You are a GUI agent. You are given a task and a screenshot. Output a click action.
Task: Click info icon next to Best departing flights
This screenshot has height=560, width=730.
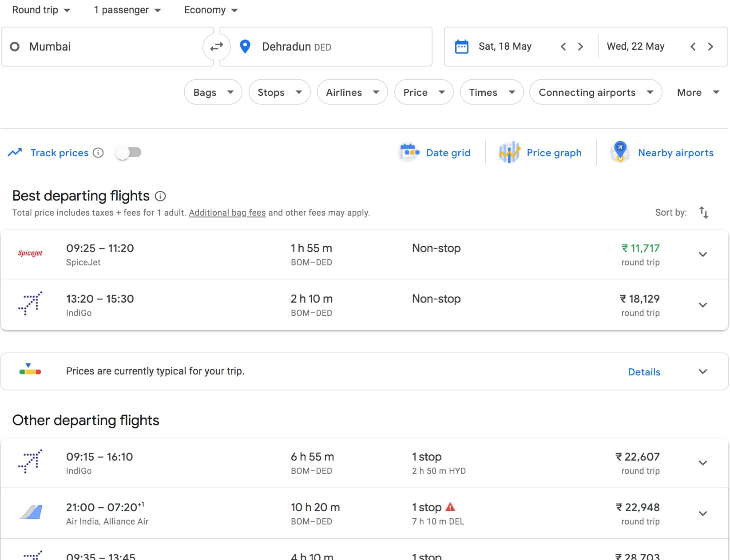[160, 196]
